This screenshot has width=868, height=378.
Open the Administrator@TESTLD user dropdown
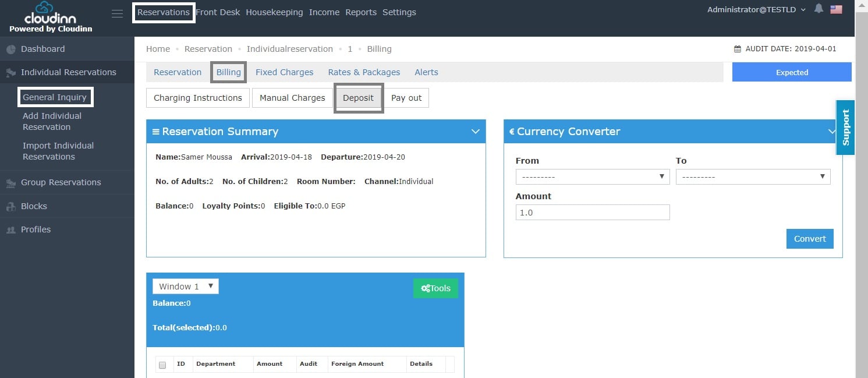pos(756,9)
